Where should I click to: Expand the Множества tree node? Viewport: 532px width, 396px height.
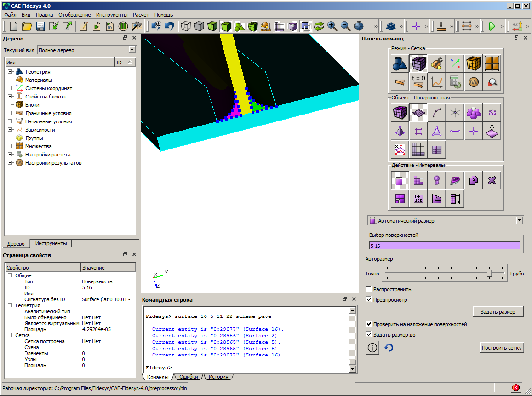tap(10, 146)
